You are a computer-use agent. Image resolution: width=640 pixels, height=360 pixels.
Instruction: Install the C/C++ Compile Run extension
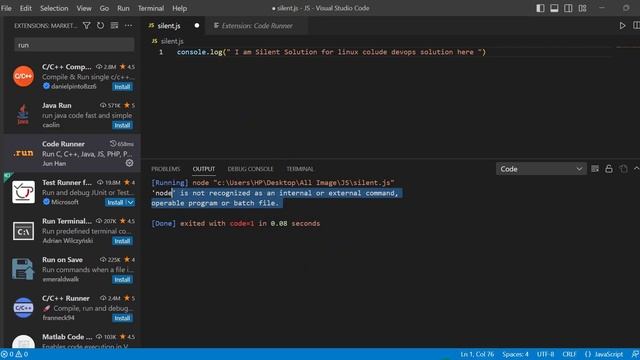tap(122, 87)
